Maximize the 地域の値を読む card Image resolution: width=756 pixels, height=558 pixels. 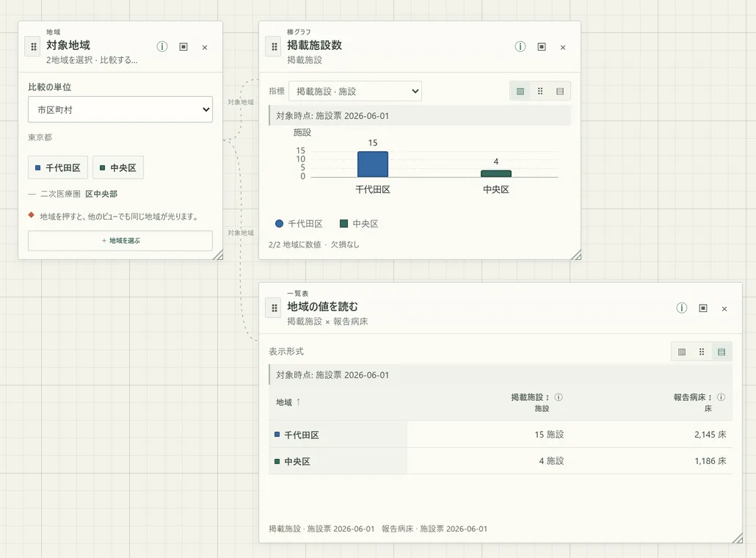[703, 308]
